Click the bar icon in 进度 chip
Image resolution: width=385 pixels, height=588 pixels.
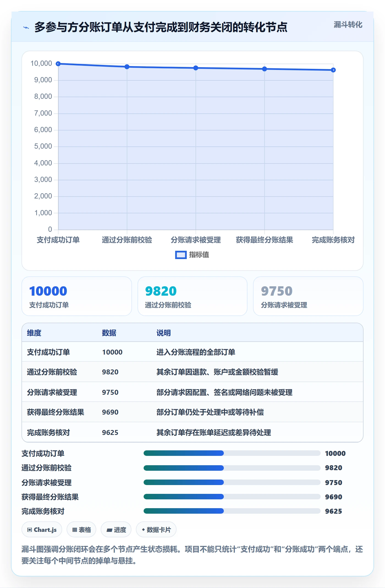coord(109,530)
